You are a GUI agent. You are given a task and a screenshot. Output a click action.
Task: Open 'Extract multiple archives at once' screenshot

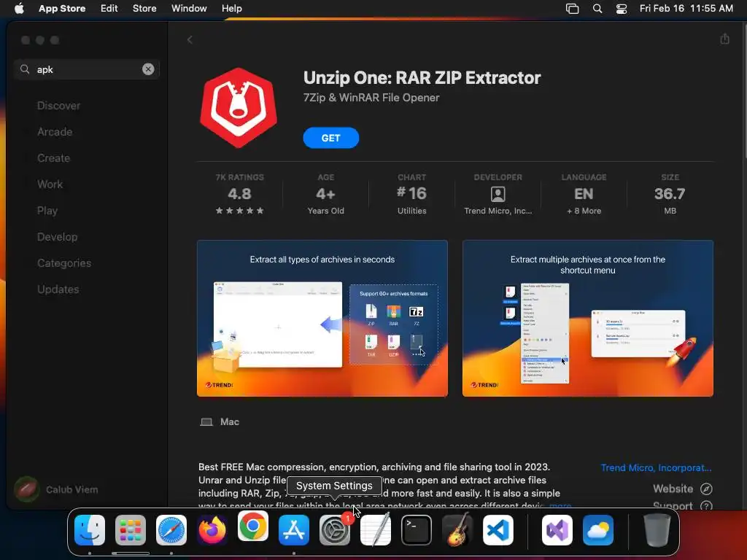click(x=587, y=318)
